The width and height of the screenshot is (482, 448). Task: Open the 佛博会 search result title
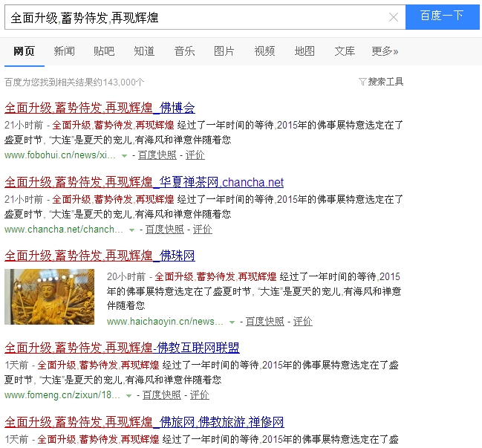tap(100, 108)
